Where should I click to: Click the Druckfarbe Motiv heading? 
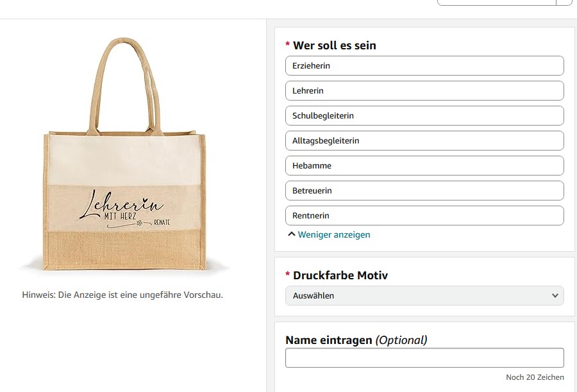(340, 275)
